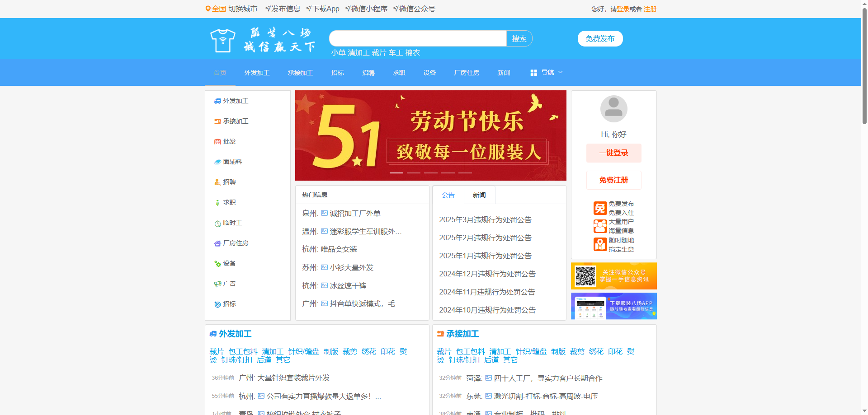The width and height of the screenshot is (868, 415).
Task: Open 微信公众号 from the top bar icon
Action: [395, 8]
